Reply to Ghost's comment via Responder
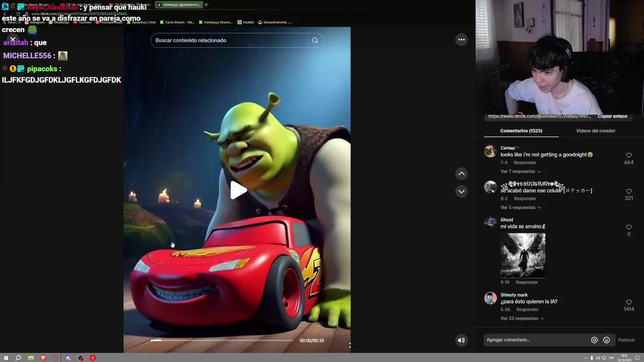 (x=527, y=283)
